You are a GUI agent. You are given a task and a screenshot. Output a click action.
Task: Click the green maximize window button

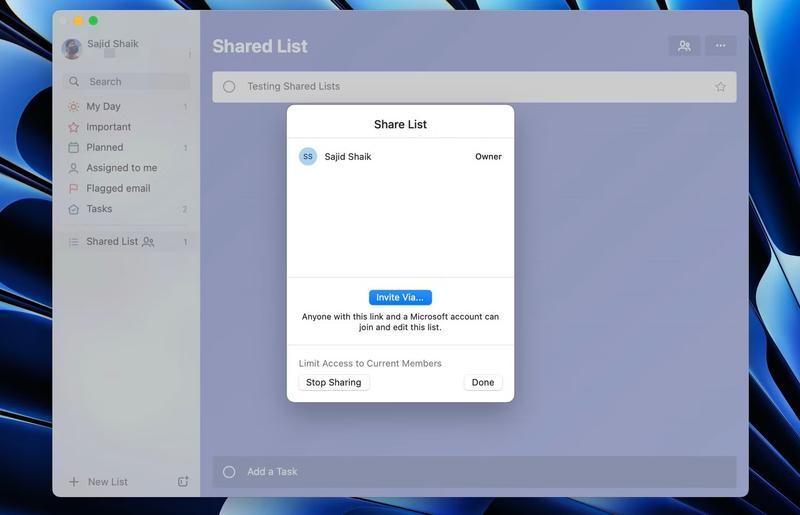93,20
